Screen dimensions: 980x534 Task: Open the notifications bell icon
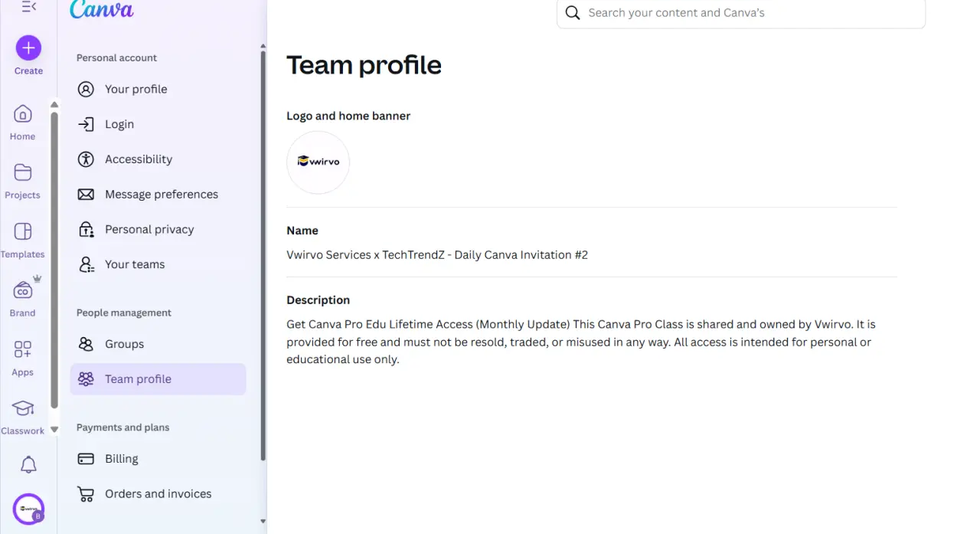click(28, 464)
